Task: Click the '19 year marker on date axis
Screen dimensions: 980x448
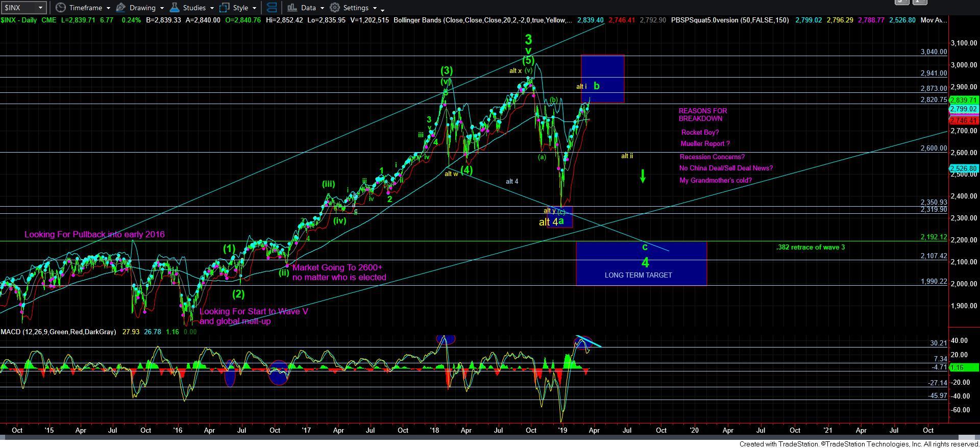Action: tap(562, 430)
